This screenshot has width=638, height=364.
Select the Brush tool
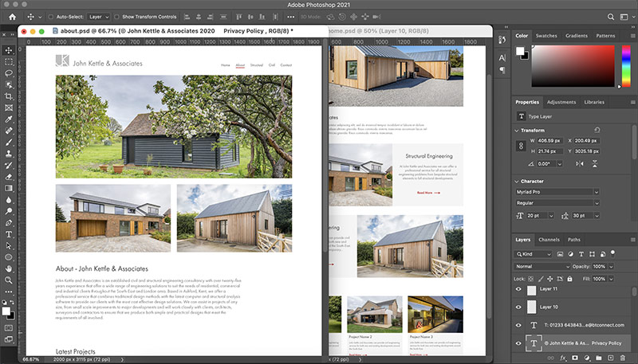click(9, 143)
